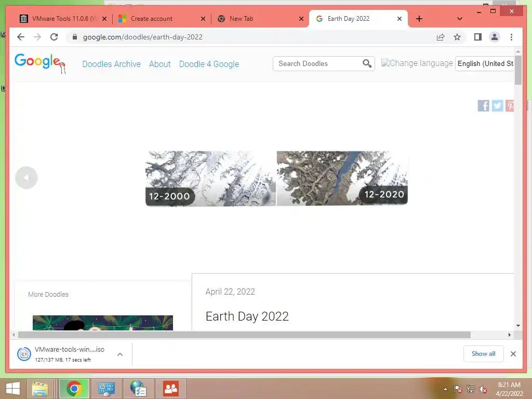Screen dimensions: 532x399
Task: Click the address bar URL
Action: [x=142, y=37]
